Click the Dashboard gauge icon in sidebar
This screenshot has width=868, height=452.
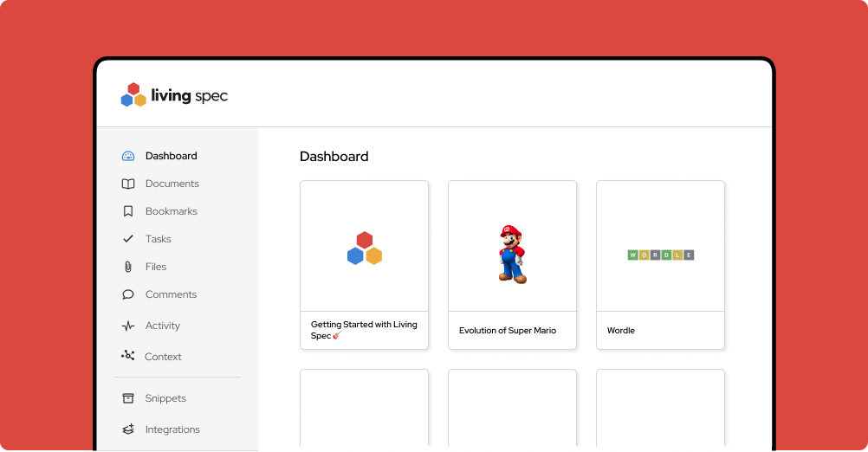[x=128, y=156]
